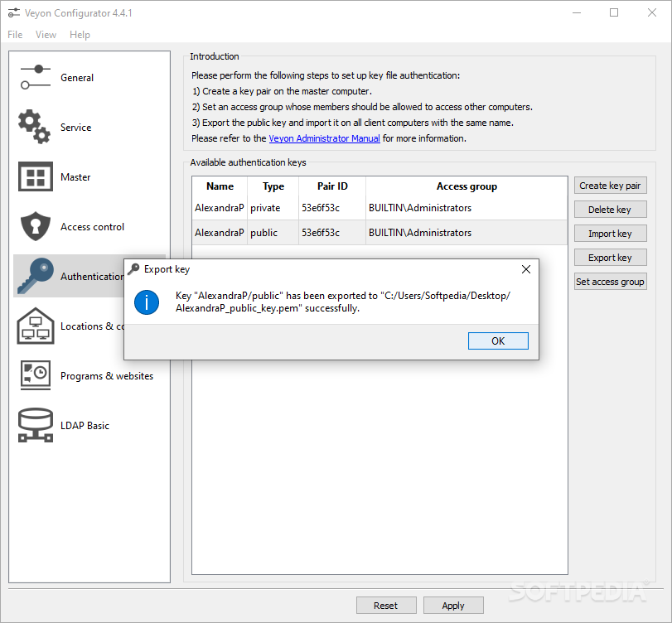Click the Create key pair button
This screenshot has width=672, height=623.
611,186
